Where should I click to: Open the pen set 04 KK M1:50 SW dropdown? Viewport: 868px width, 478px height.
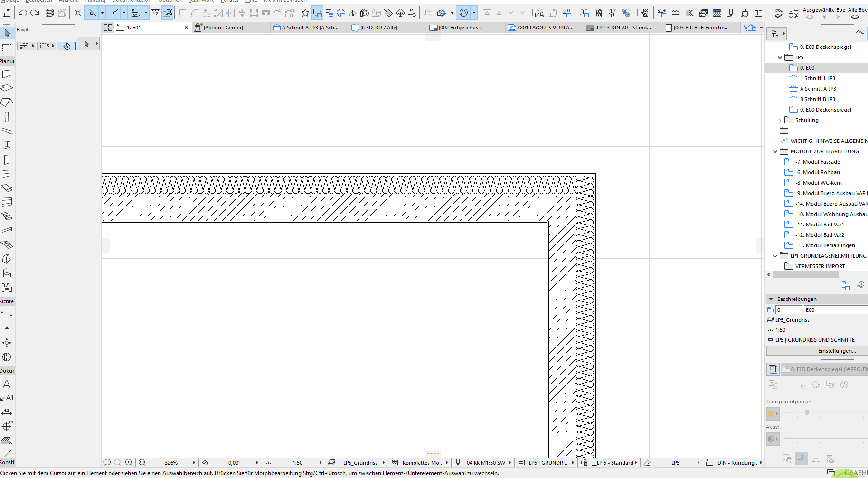(510, 463)
